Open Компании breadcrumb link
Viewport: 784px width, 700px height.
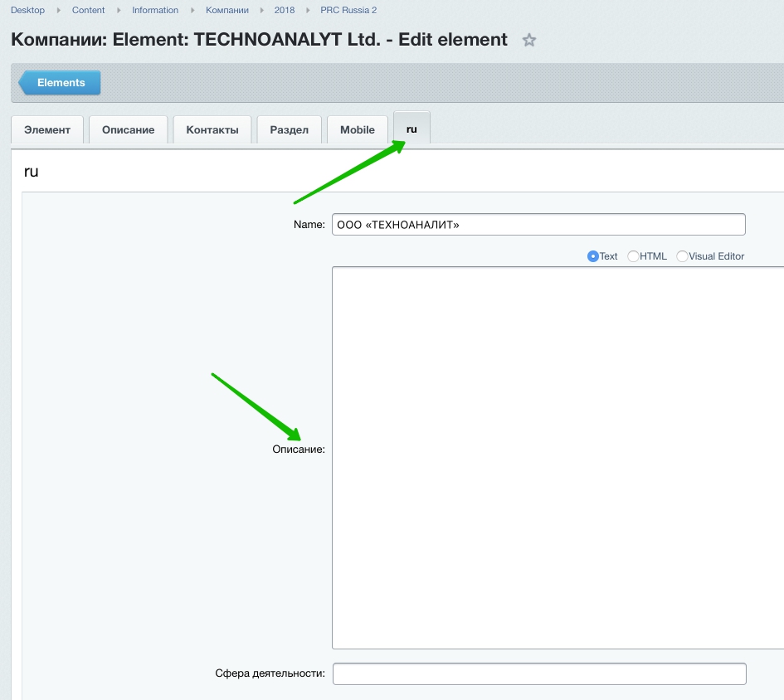click(x=227, y=10)
